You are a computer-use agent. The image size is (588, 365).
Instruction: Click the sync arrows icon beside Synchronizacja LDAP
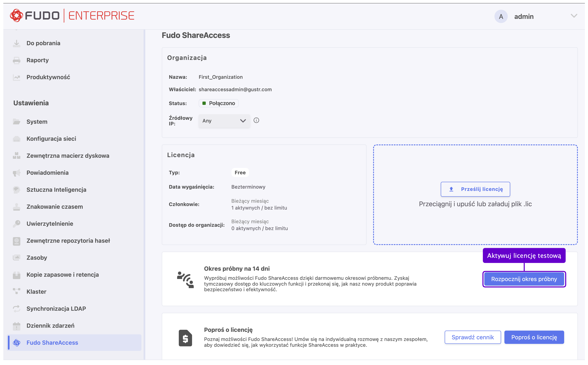coord(16,309)
